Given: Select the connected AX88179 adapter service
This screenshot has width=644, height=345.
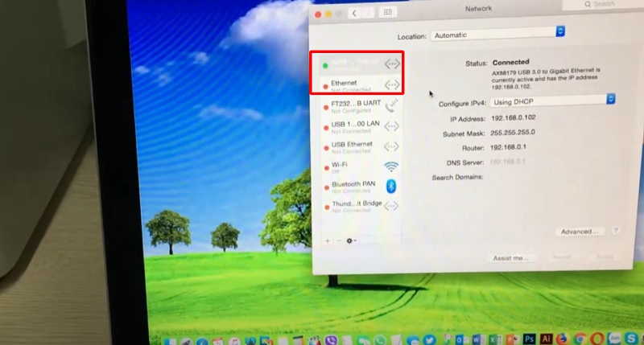Looking at the screenshot, I should point(360,64).
